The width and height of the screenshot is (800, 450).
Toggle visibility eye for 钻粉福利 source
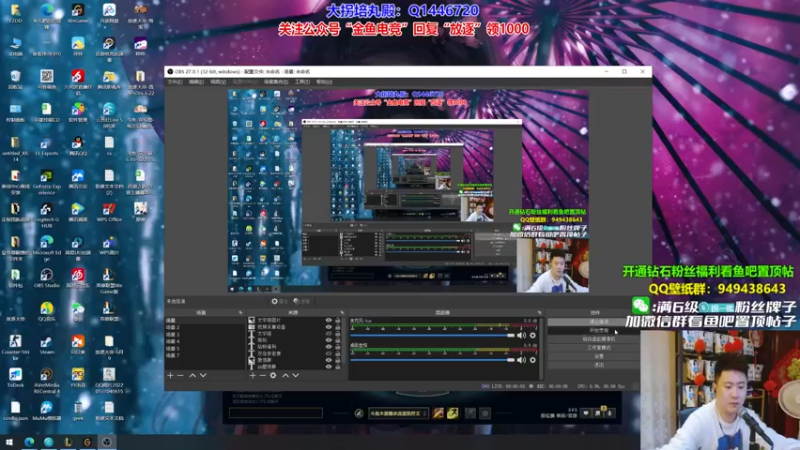click(329, 347)
